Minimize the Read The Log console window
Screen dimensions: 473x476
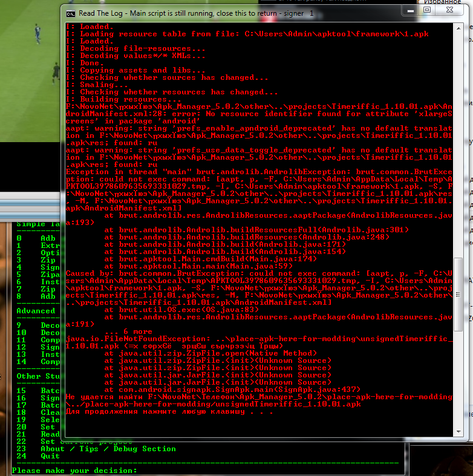click(411, 10)
